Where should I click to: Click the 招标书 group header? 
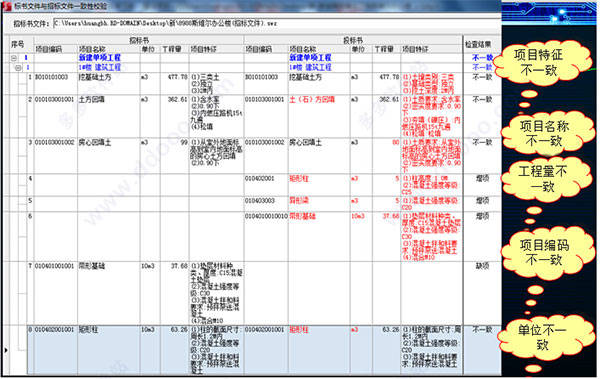[x=139, y=40]
